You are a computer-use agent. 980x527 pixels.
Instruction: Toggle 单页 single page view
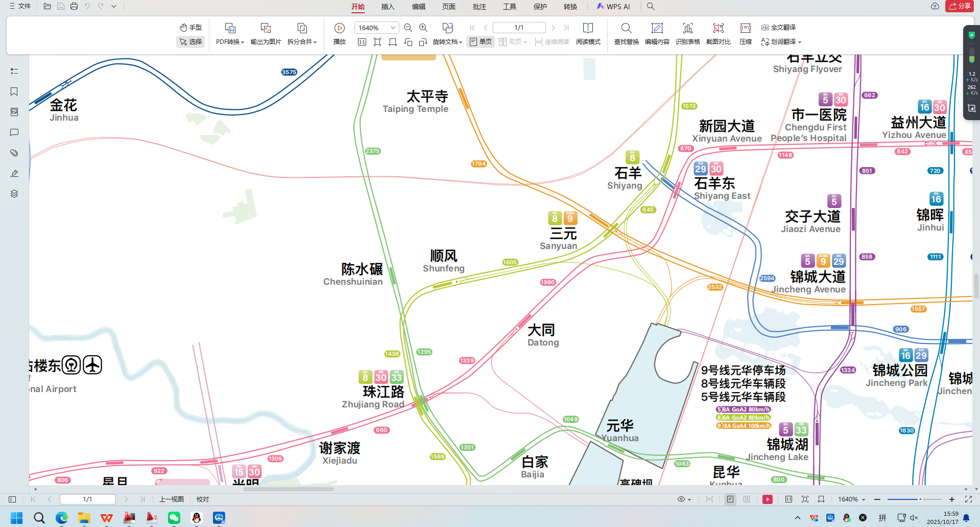coord(481,42)
